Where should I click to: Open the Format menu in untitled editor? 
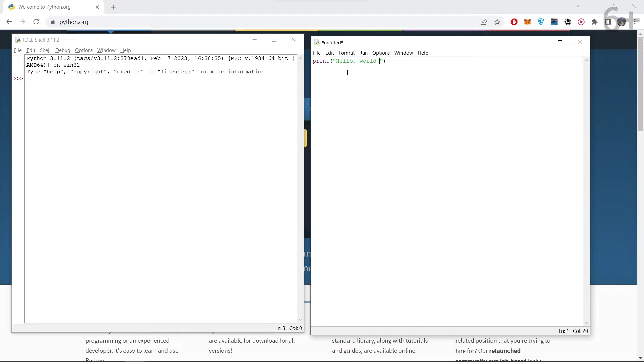click(x=346, y=53)
